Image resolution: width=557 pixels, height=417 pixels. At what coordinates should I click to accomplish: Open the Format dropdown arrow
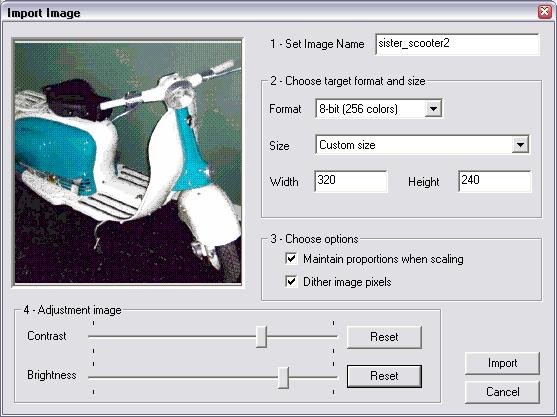(433, 108)
